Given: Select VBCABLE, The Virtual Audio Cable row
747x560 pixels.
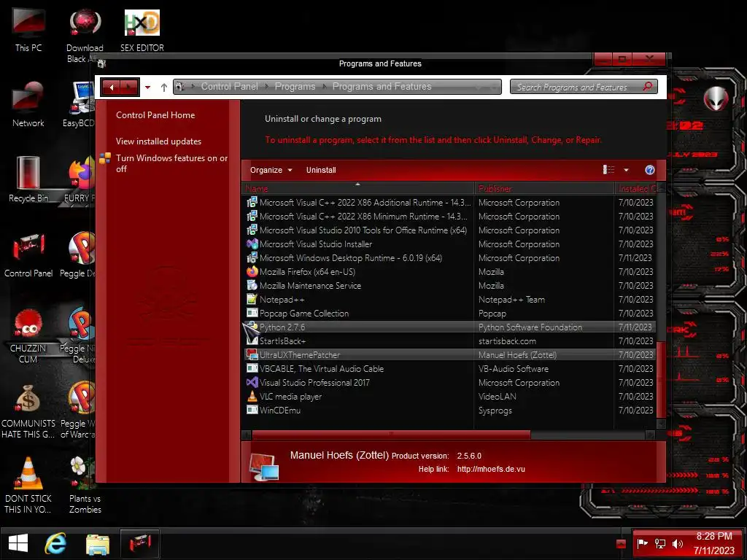Looking at the screenshot, I should [449, 368].
